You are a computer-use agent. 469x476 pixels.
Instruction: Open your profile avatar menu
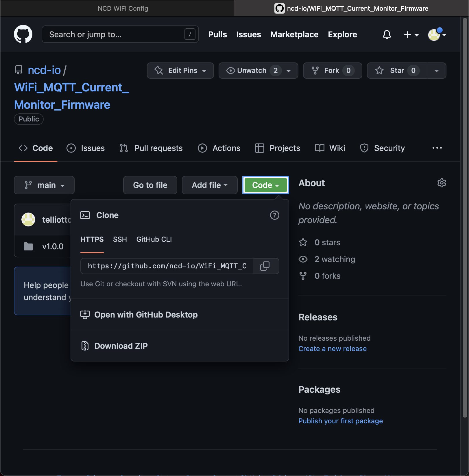click(434, 34)
